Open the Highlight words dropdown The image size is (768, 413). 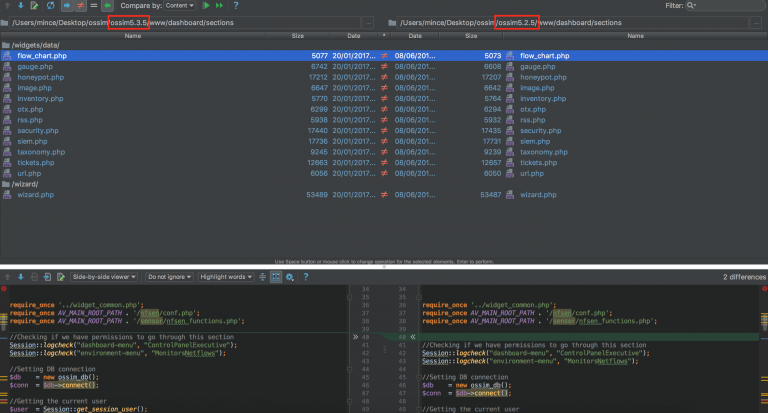[225, 276]
